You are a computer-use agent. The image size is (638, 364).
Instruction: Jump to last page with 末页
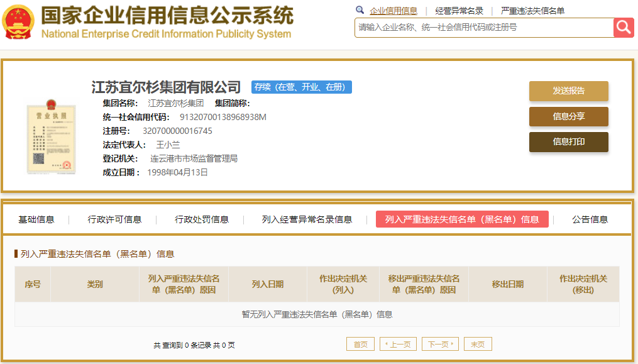click(x=478, y=344)
